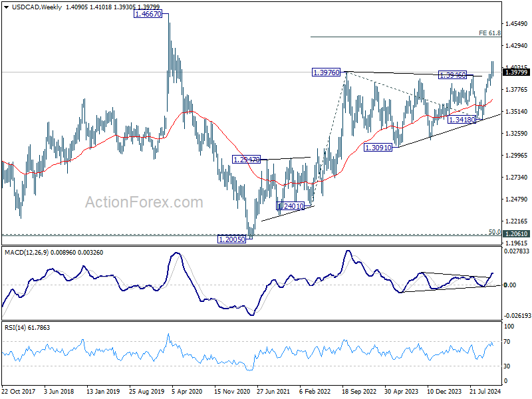
Task: Select the 1.29470 price label
Action: pos(246,159)
